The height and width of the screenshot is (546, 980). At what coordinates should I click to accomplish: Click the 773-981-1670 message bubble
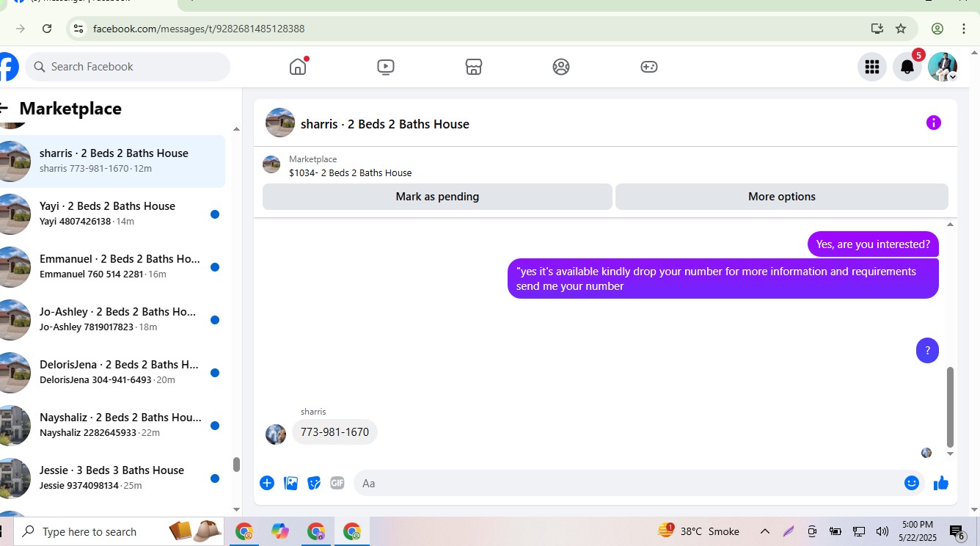pos(334,432)
